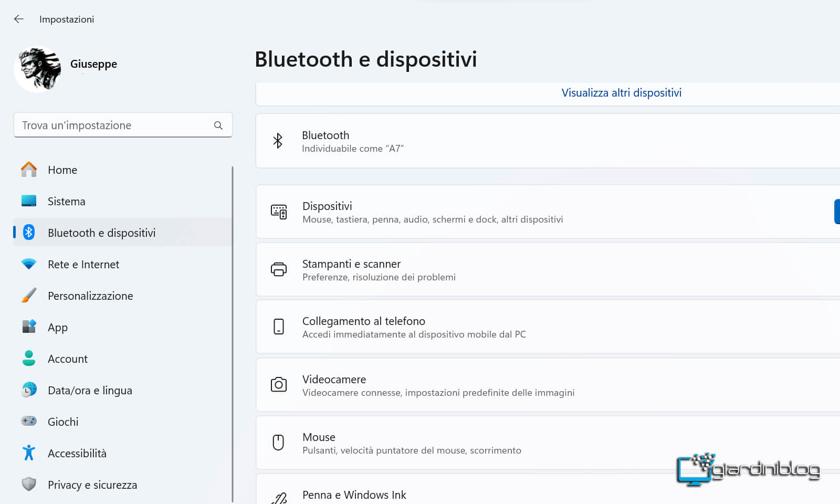
Task: Click the Mouse icon
Action: tap(279, 442)
